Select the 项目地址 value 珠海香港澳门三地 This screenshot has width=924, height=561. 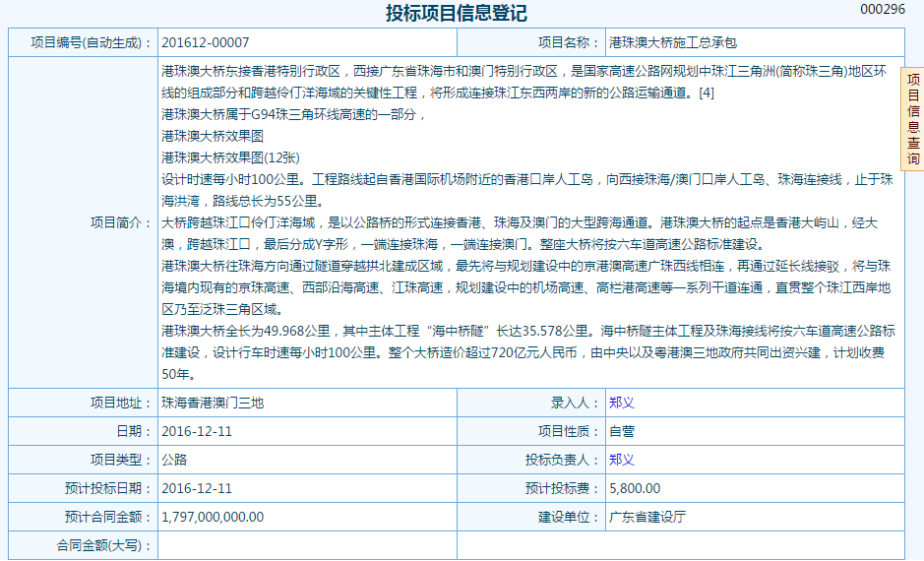coord(213,404)
